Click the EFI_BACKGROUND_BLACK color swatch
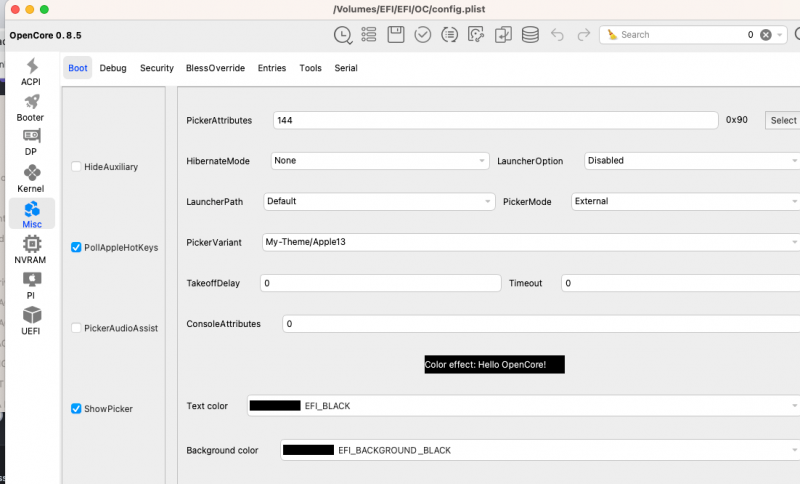This screenshot has height=484, width=800. point(308,450)
